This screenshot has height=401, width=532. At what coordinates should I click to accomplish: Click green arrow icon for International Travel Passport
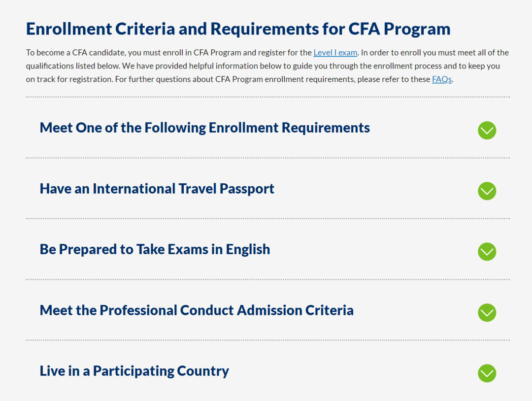[x=487, y=191]
